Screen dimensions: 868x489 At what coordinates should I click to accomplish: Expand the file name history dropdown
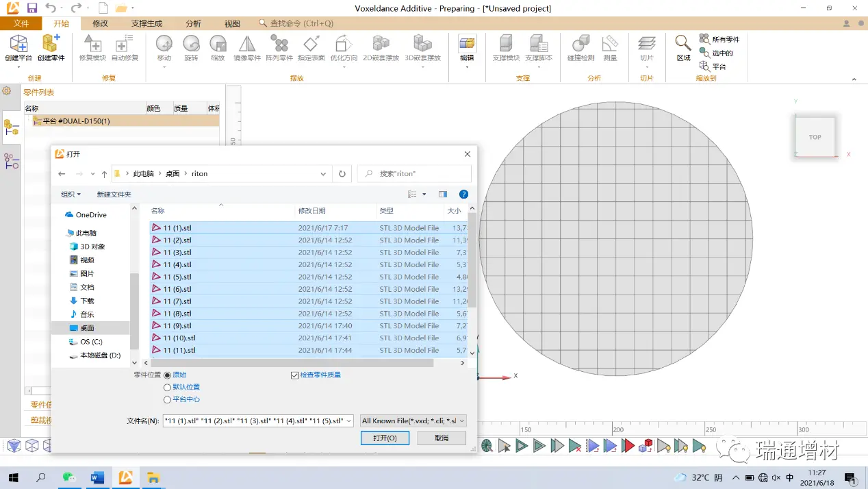[348, 421]
